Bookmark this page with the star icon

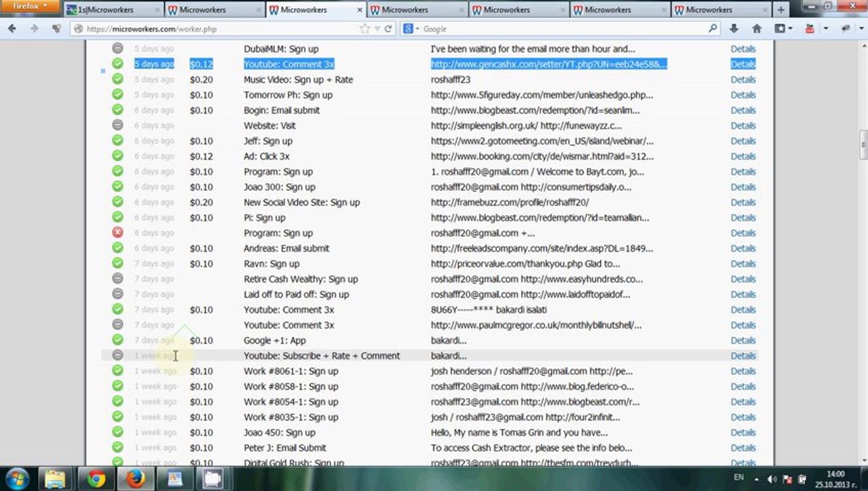point(365,29)
